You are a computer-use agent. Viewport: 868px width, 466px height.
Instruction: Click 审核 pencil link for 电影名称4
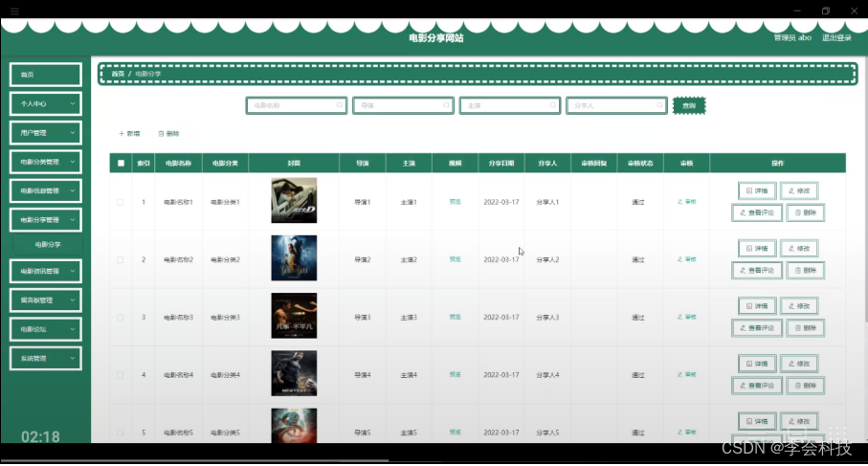click(686, 375)
